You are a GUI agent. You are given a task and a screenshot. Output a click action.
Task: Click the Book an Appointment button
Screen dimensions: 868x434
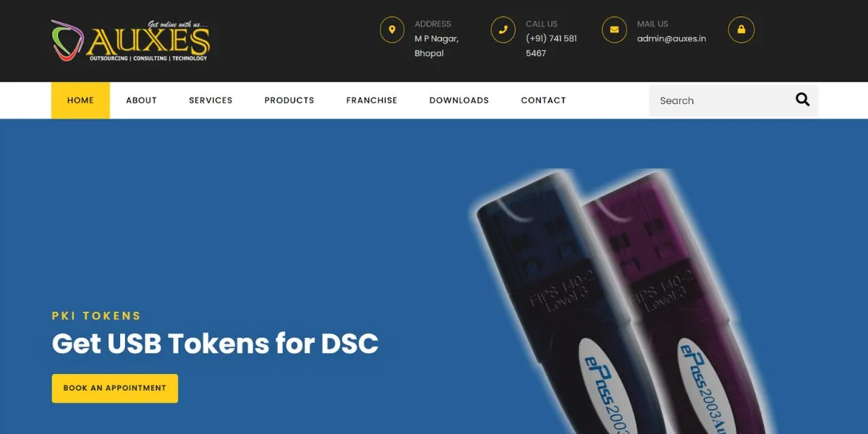click(x=115, y=388)
